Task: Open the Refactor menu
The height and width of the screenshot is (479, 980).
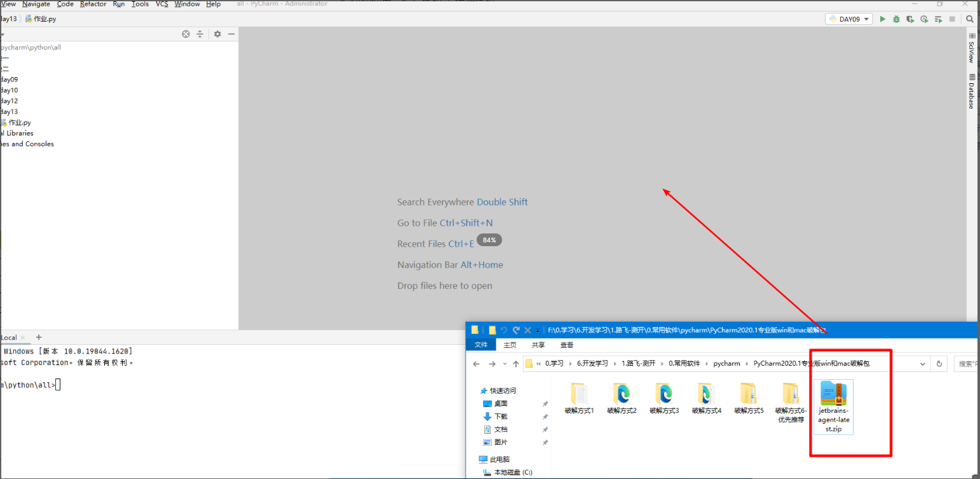Action: click(x=93, y=4)
